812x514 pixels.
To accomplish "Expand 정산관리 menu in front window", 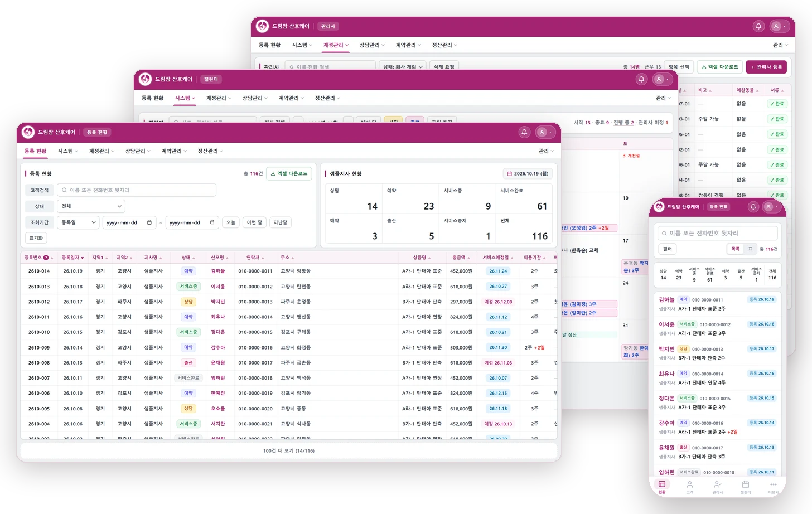I will pyautogui.click(x=210, y=151).
